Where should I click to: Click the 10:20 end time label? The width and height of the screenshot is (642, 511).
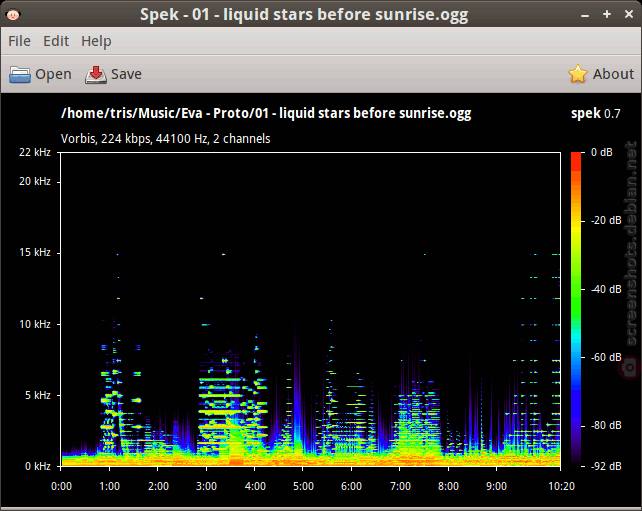tap(561, 486)
